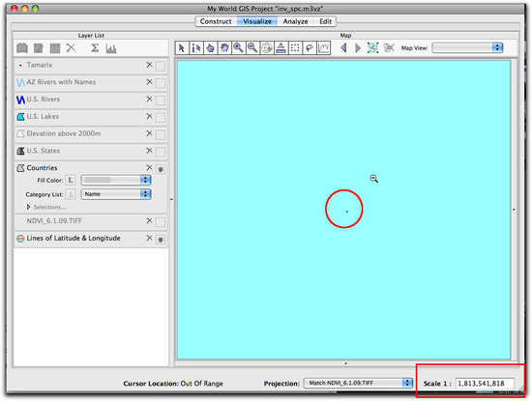Open the Fill Color dropdown
Image resolution: width=532 pixels, height=401 pixels.
pos(116,180)
